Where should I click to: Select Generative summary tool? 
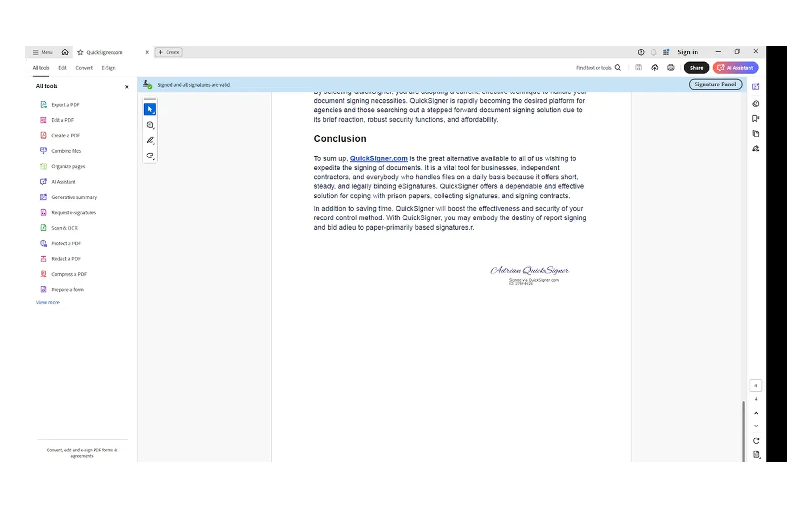pyautogui.click(x=69, y=197)
